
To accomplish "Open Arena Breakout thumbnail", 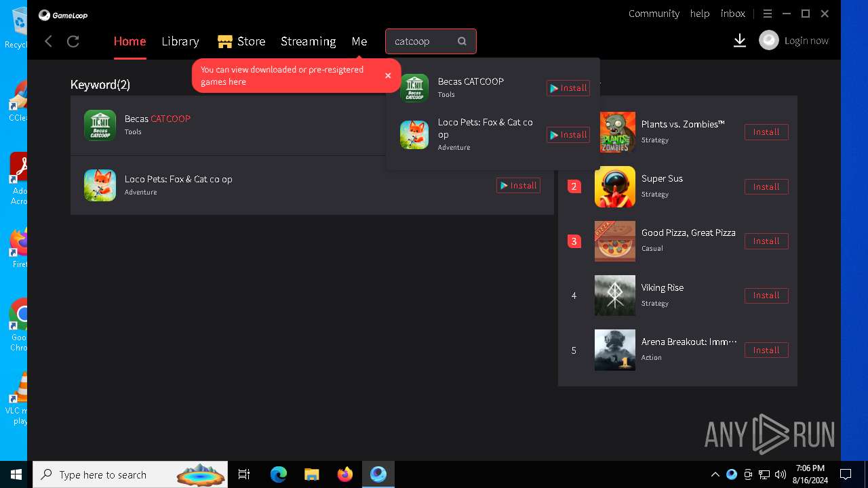I will click(x=615, y=350).
